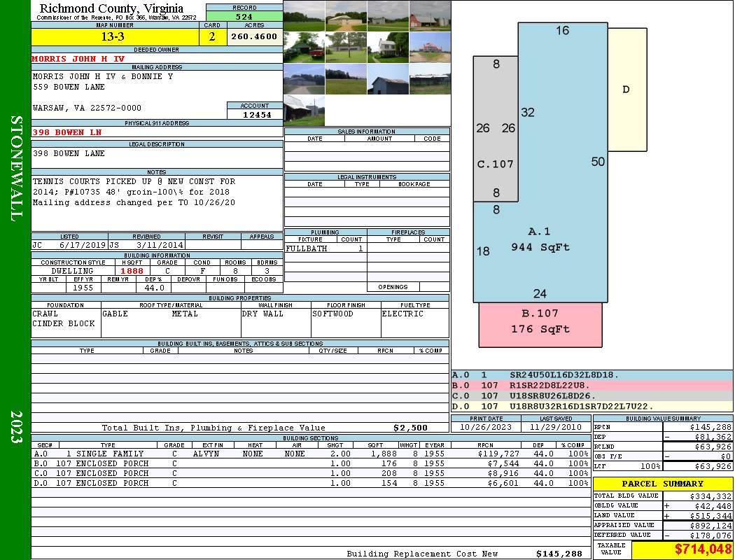The image size is (735, 560).
Task: Select the pink B.107 176 SqFt section
Action: [x=540, y=325]
